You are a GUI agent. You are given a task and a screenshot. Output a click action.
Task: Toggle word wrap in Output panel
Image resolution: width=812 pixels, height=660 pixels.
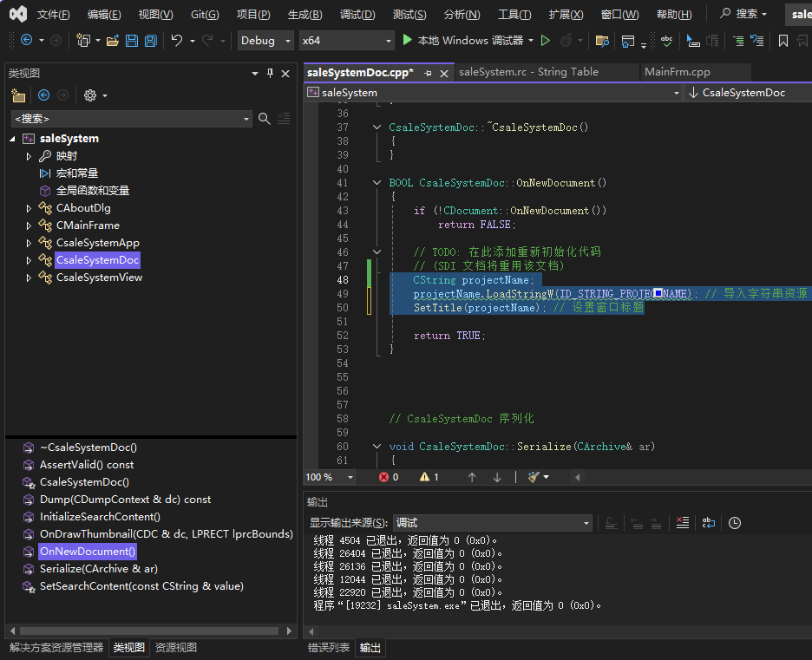click(709, 523)
